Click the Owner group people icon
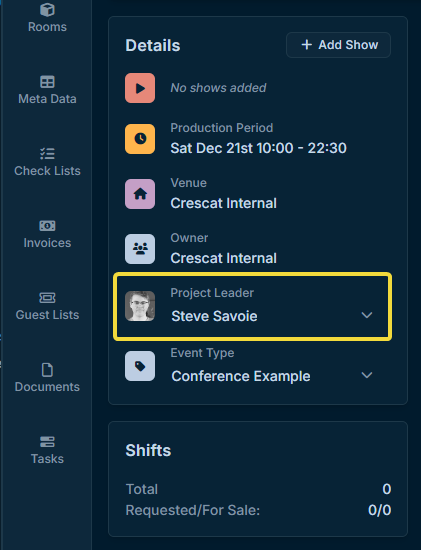 point(140,249)
